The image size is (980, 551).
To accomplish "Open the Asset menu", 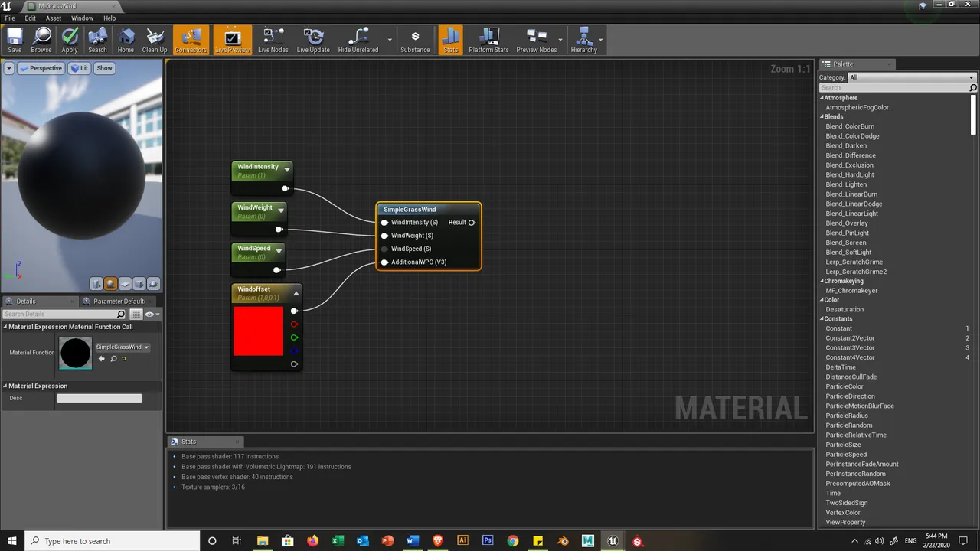I will (54, 18).
